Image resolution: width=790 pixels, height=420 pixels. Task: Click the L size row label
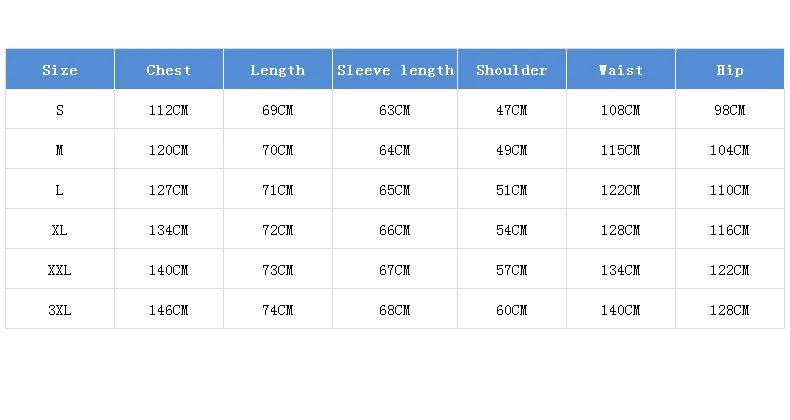pyautogui.click(x=60, y=190)
